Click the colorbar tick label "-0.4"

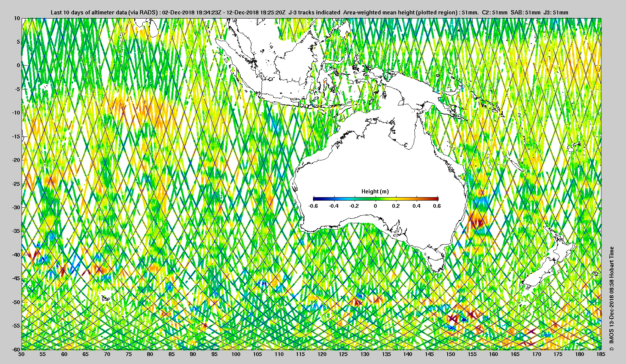[x=334, y=206]
